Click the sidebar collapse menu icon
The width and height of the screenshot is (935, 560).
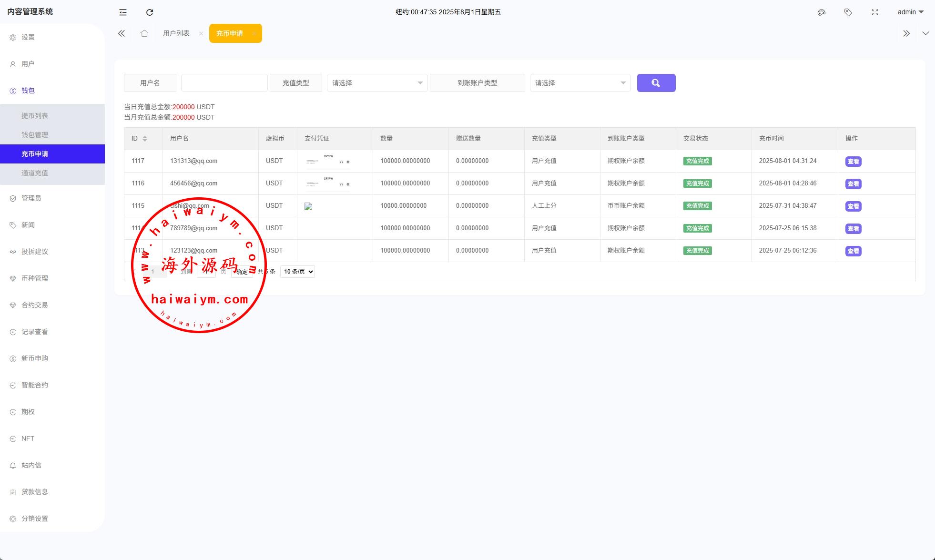point(123,12)
